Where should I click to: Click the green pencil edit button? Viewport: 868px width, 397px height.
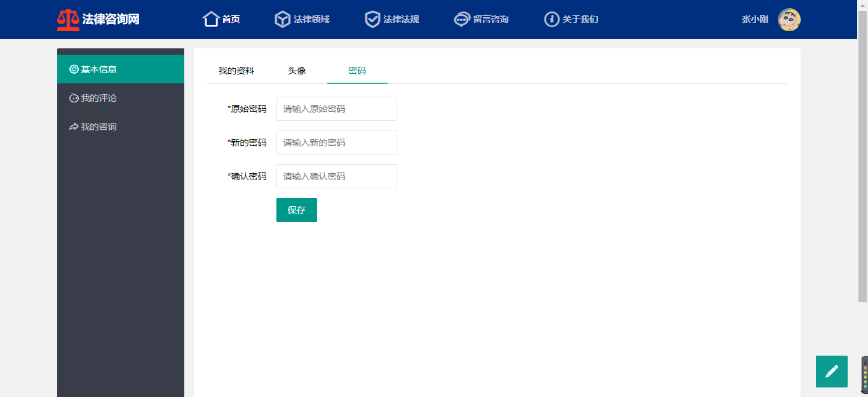(832, 372)
